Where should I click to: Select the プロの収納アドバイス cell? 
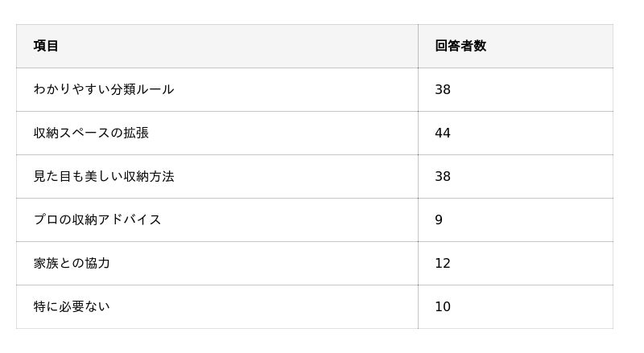[217, 220]
